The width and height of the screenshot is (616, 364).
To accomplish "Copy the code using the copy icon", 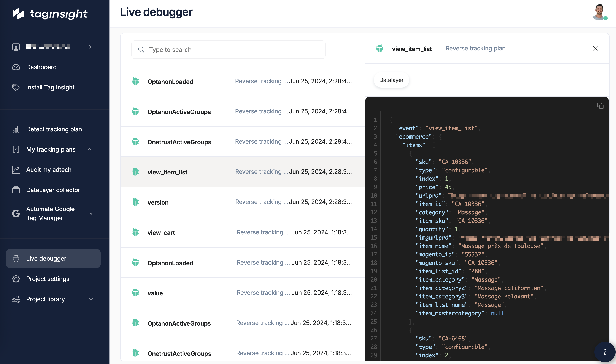I will (600, 105).
